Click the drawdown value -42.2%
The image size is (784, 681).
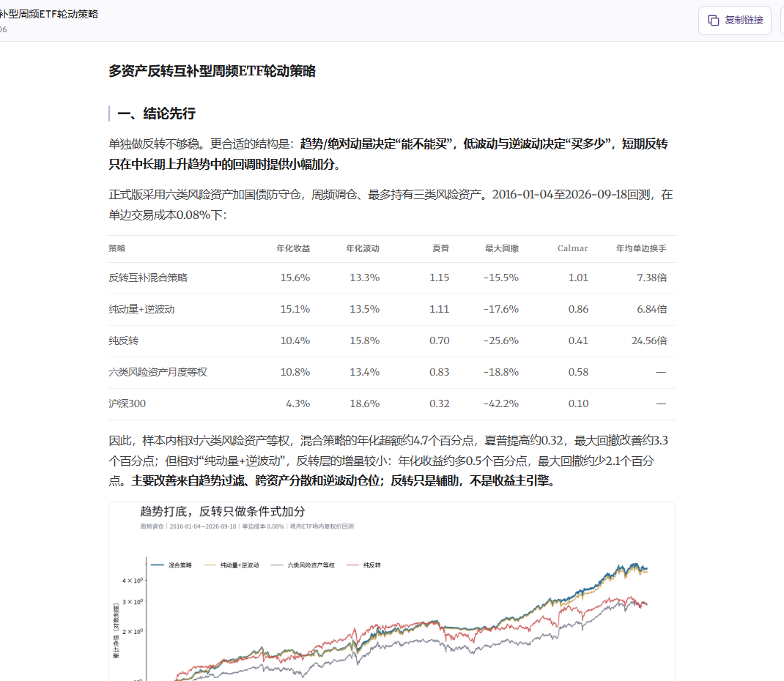coord(501,403)
